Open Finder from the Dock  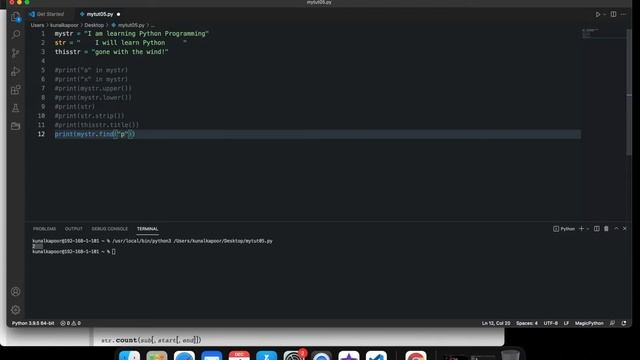tap(129, 356)
